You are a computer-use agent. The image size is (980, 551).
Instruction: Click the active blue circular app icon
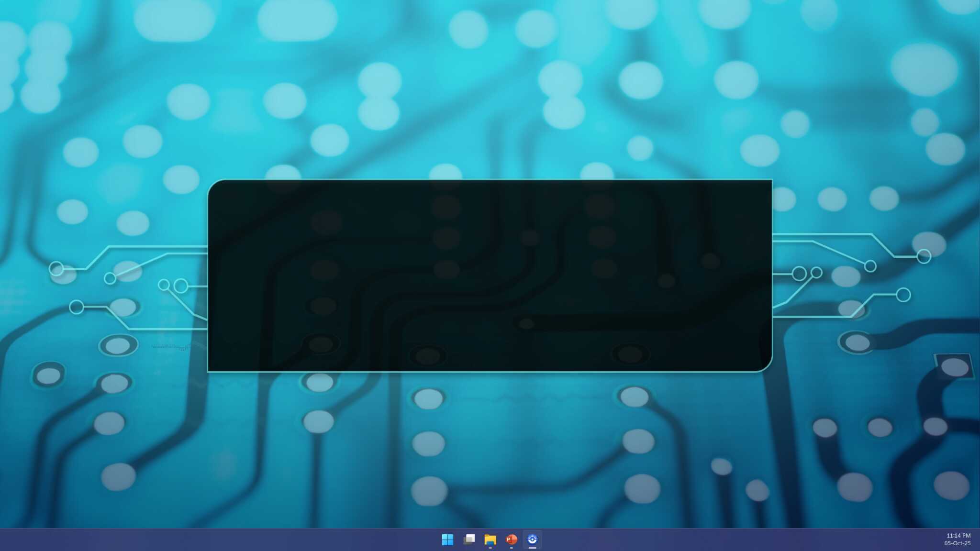pos(532,540)
